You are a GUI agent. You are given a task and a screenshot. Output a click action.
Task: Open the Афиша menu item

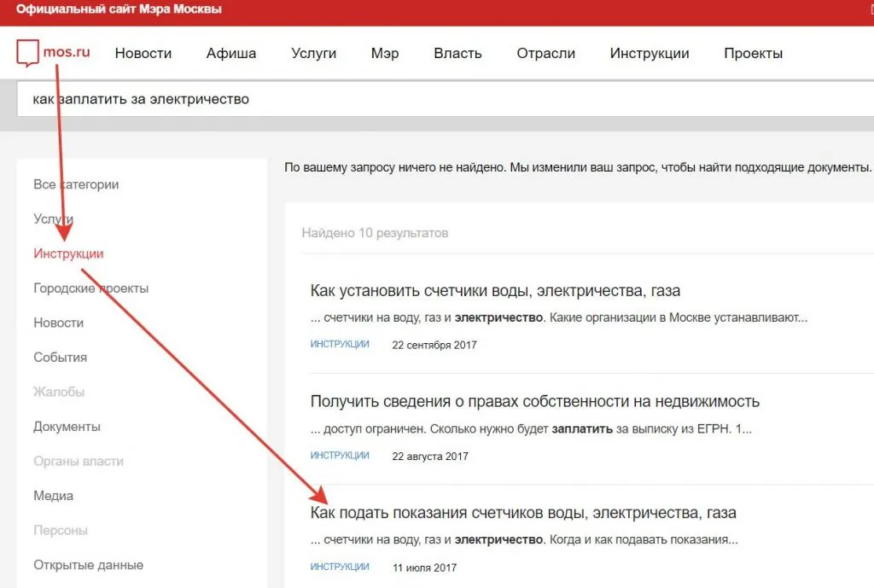(231, 53)
